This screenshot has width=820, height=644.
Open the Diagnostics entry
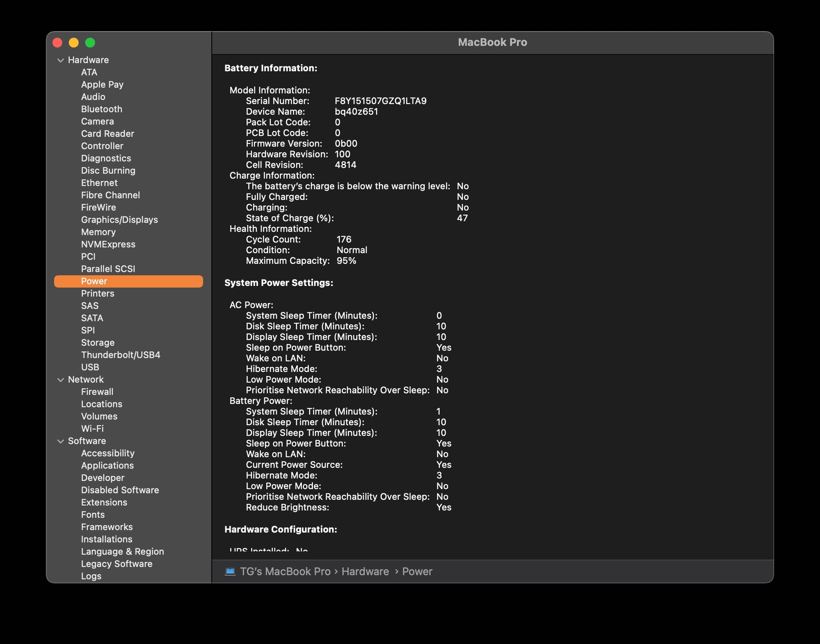pyautogui.click(x=106, y=158)
